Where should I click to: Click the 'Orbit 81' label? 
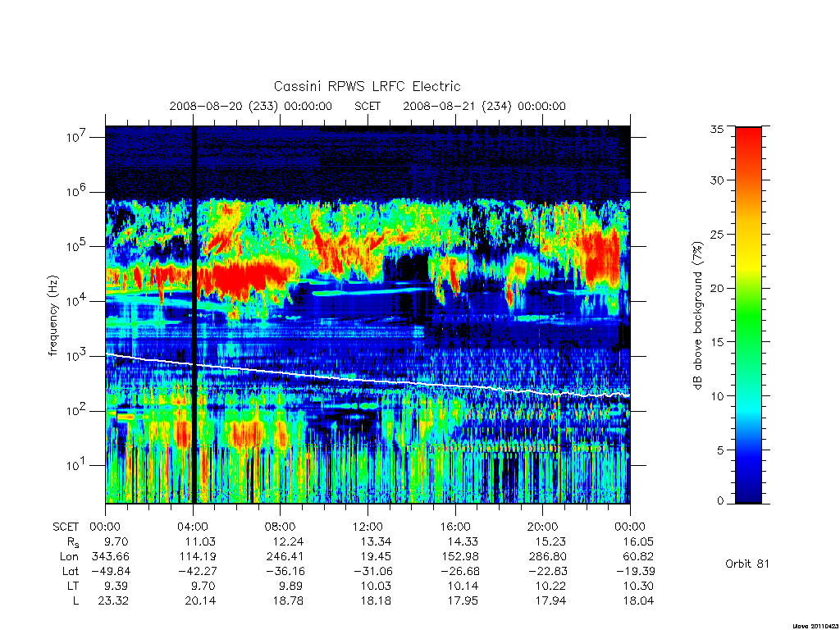click(x=746, y=564)
